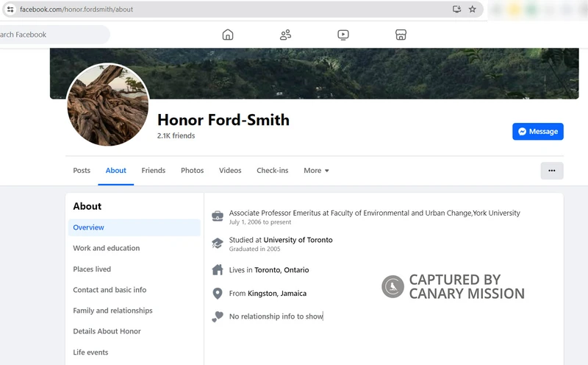The height and width of the screenshot is (365, 588).
Task: Open Family and relationships section
Action: click(135, 311)
